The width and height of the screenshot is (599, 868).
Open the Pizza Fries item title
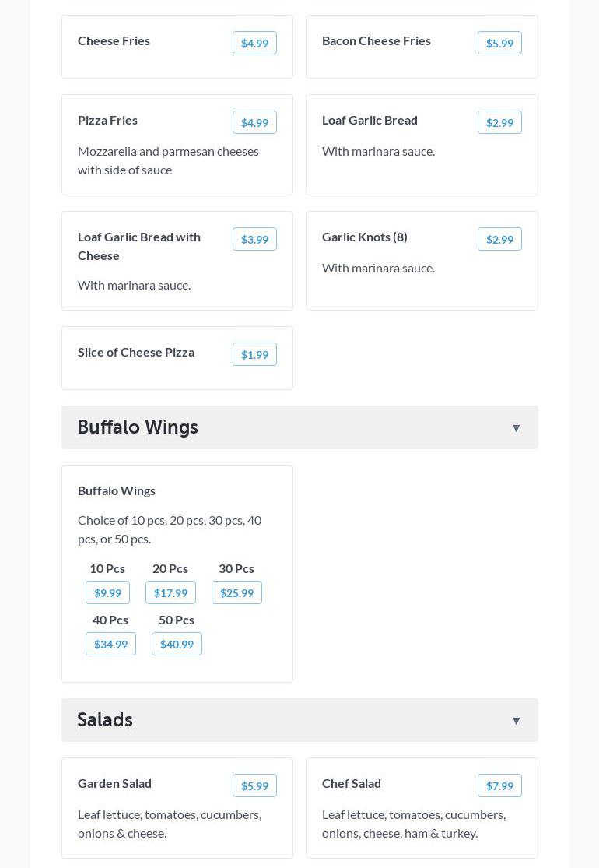(107, 120)
